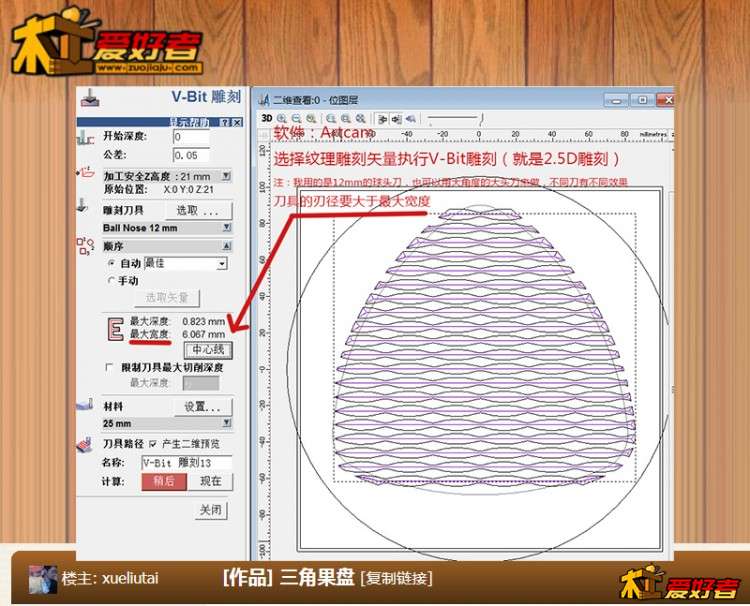The height and width of the screenshot is (606, 750).
Task: Minimize the 2D view window
Action: pos(616,100)
